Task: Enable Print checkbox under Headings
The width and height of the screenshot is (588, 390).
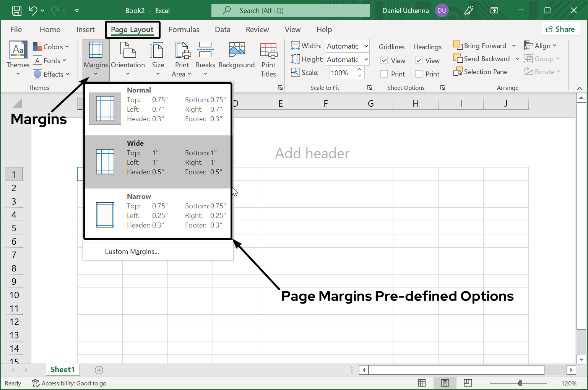Action: 419,74
